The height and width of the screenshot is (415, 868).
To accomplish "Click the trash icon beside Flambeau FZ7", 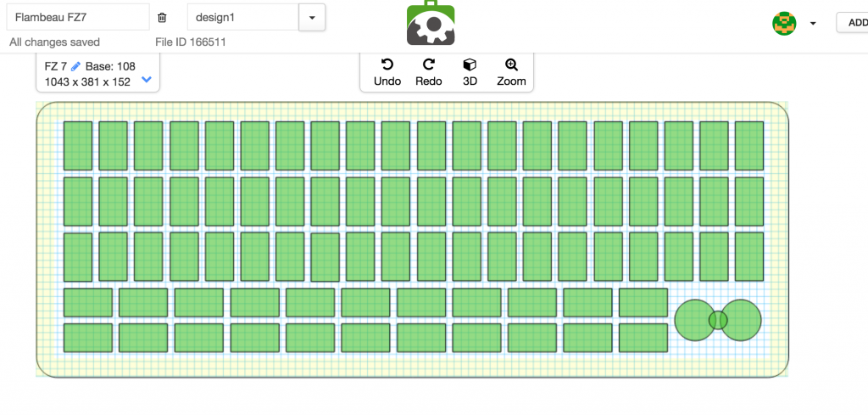I will point(162,17).
